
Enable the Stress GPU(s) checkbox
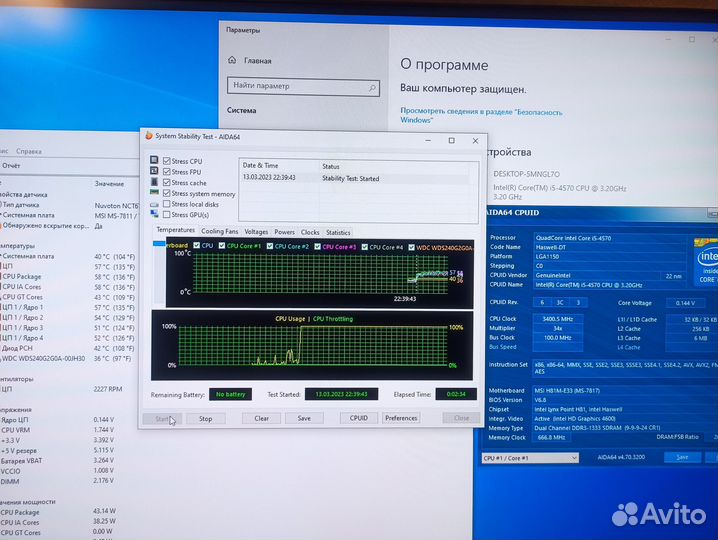click(x=167, y=214)
